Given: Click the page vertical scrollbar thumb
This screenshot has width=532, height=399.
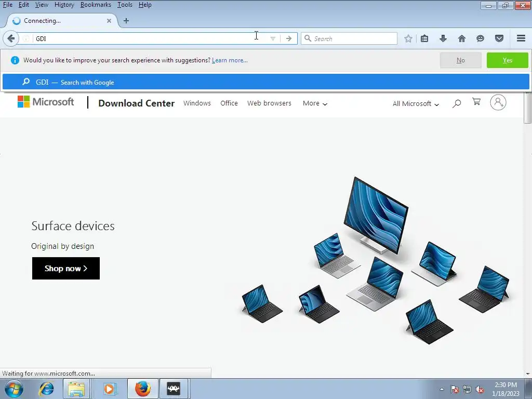Looking at the screenshot, I should coord(528,108).
